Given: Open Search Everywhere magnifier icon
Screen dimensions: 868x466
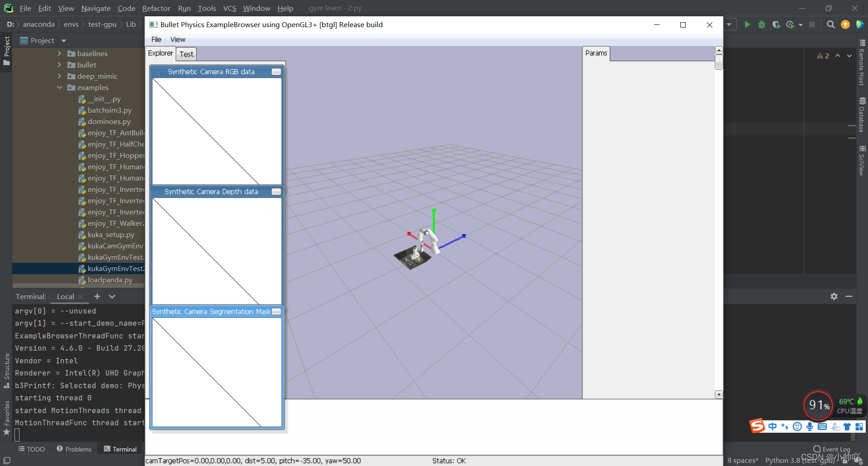Looking at the screenshot, I should pos(830,24).
